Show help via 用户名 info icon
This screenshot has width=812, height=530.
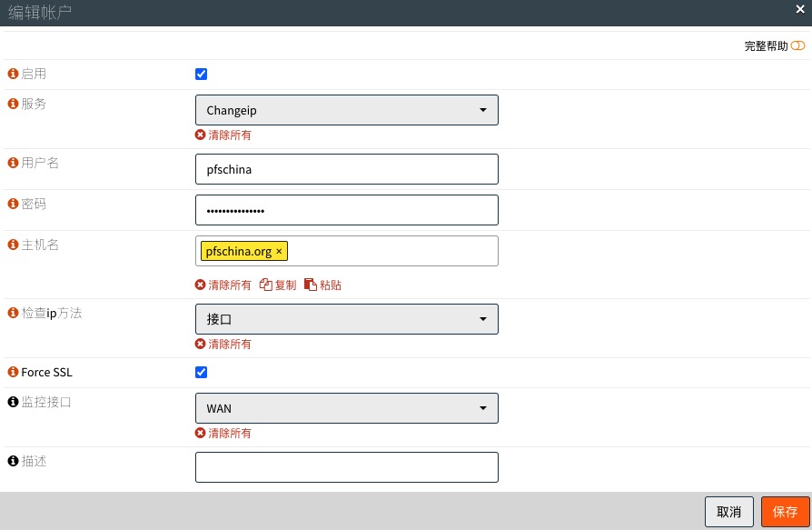(13, 164)
